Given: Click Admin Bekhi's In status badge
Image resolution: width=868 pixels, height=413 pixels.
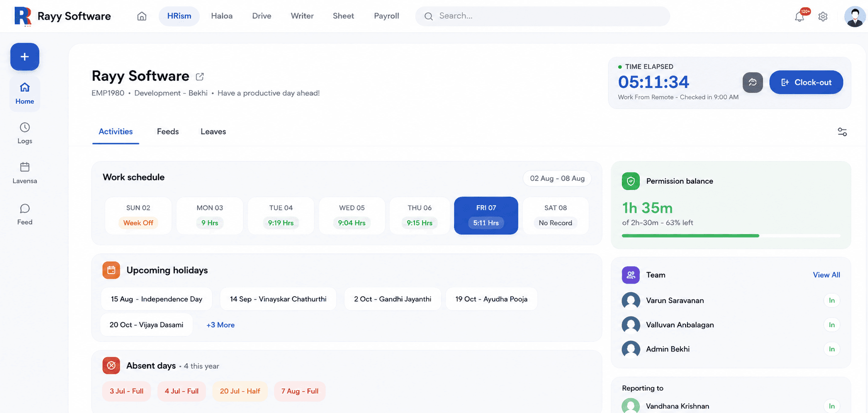Looking at the screenshot, I should [x=832, y=349].
